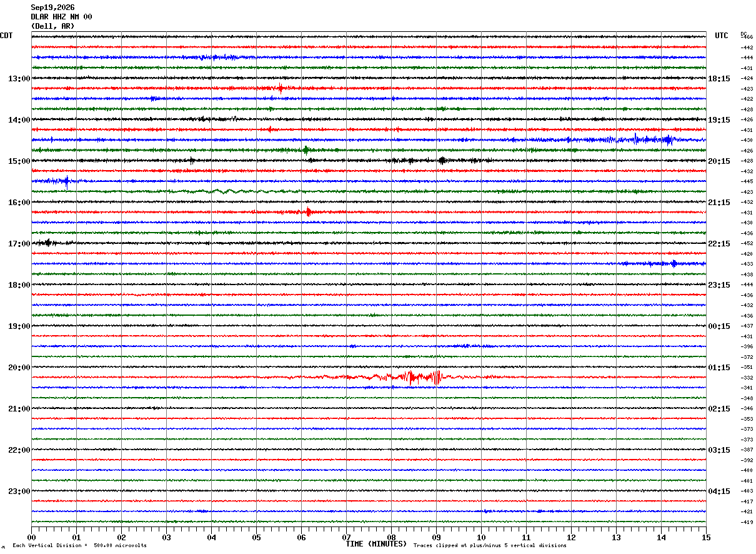
Task: Click the 04:15 UTC row label
Action: point(719,491)
